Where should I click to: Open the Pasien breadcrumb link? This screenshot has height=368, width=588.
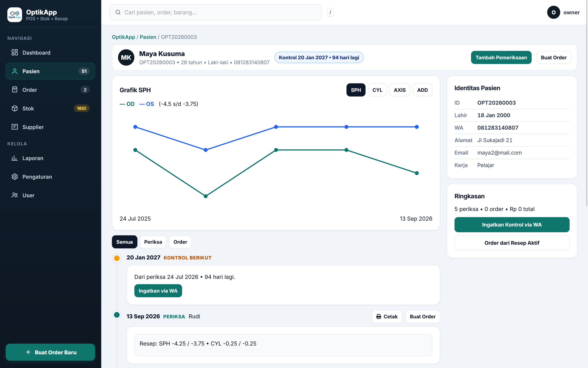(148, 37)
